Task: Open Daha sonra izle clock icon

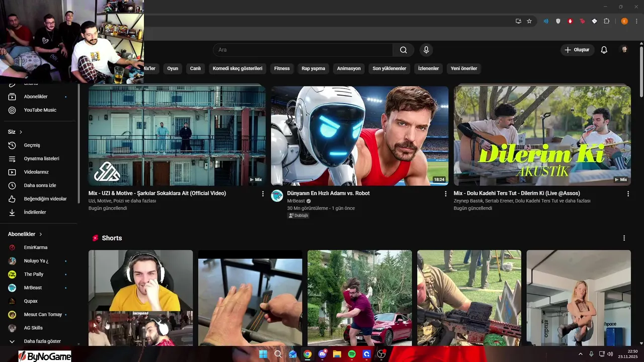Action: tap(12, 186)
